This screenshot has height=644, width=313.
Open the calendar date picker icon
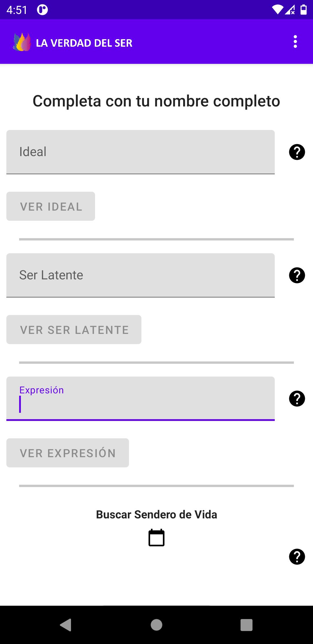[x=156, y=538]
